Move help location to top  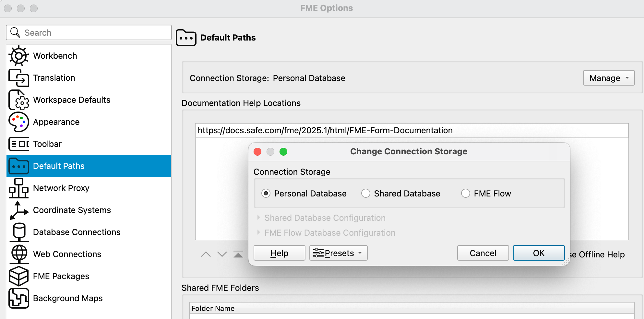pos(238,254)
